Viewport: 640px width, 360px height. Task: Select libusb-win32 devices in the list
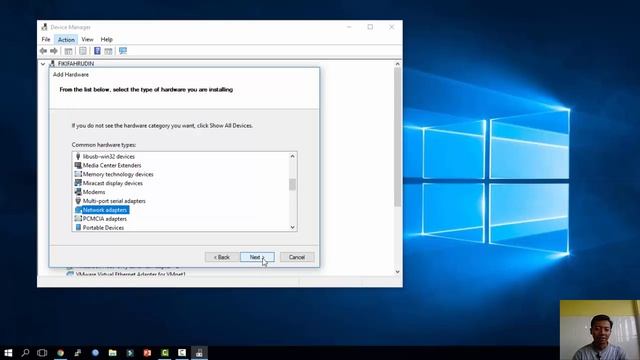[x=109, y=156]
